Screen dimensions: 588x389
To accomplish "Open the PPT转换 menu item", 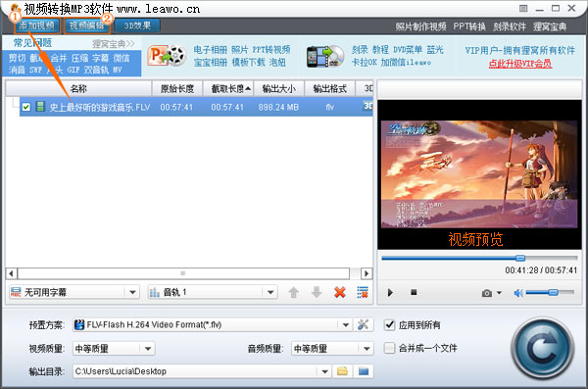I will click(x=469, y=26).
